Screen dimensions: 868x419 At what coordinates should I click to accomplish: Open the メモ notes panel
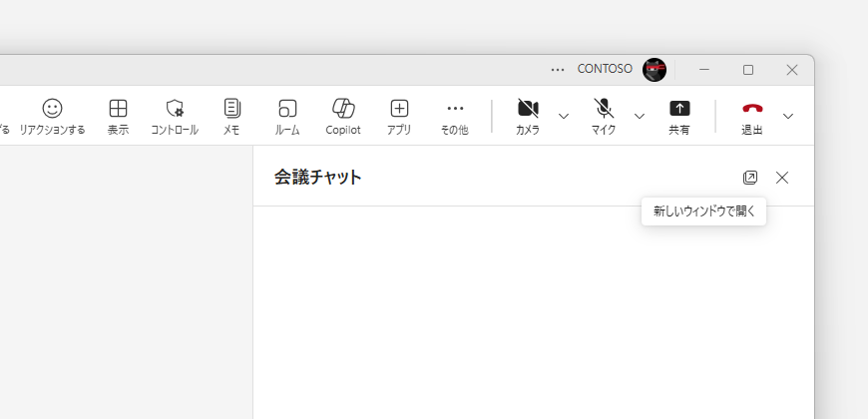pos(231,116)
